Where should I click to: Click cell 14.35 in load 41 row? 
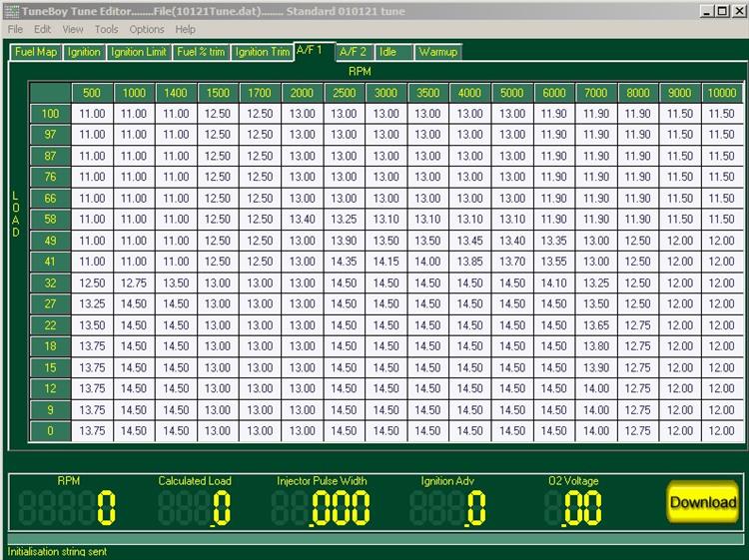344,262
